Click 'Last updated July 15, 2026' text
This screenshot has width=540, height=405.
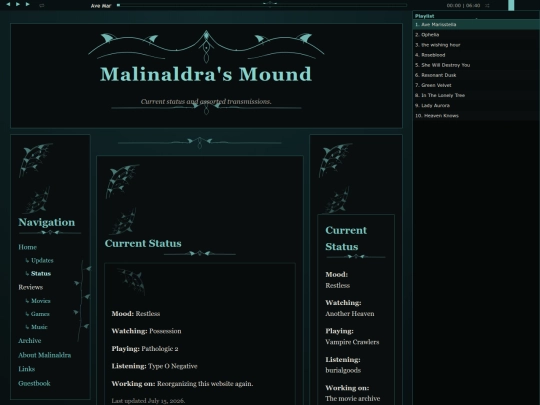tap(148, 401)
